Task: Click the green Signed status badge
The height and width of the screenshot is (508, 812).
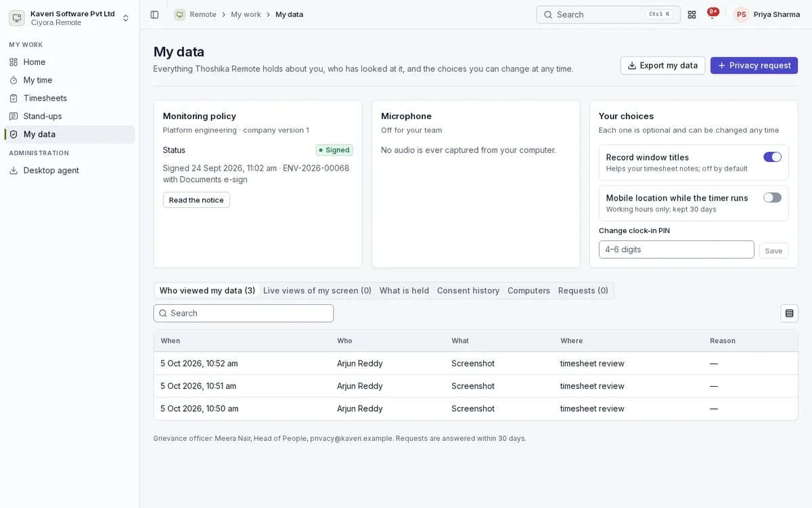Action: pyautogui.click(x=334, y=150)
